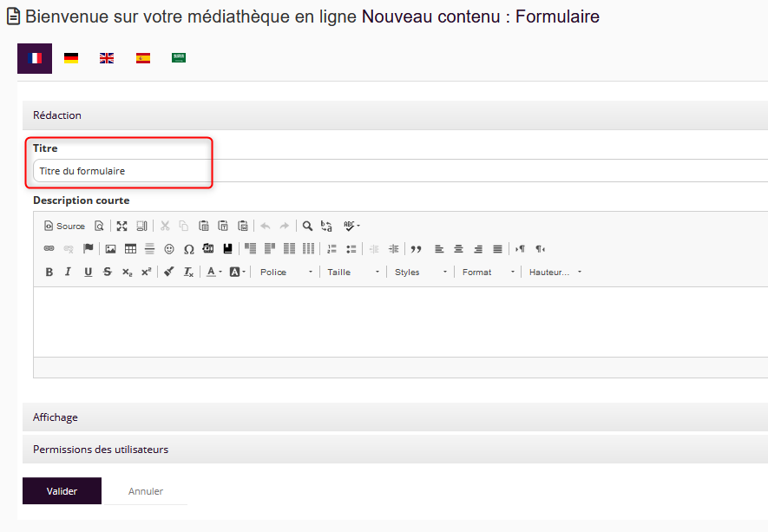Insert special character with Omega icon
The image size is (768, 532).
pos(188,249)
